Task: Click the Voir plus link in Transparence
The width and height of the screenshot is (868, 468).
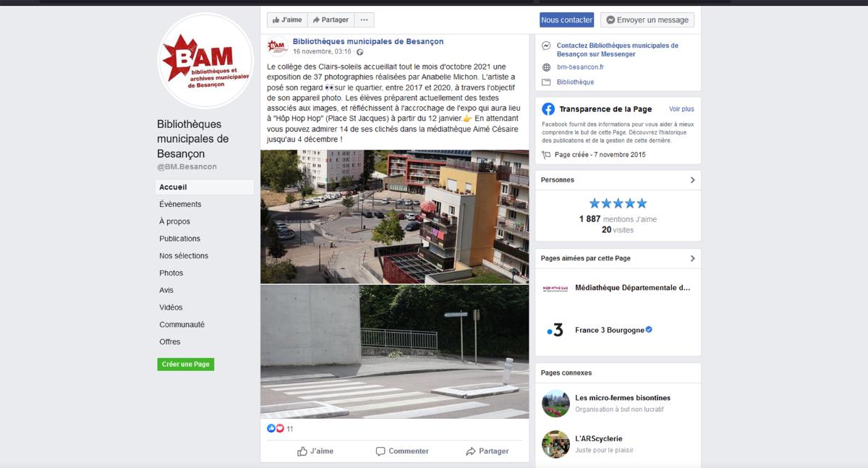Action: click(681, 109)
